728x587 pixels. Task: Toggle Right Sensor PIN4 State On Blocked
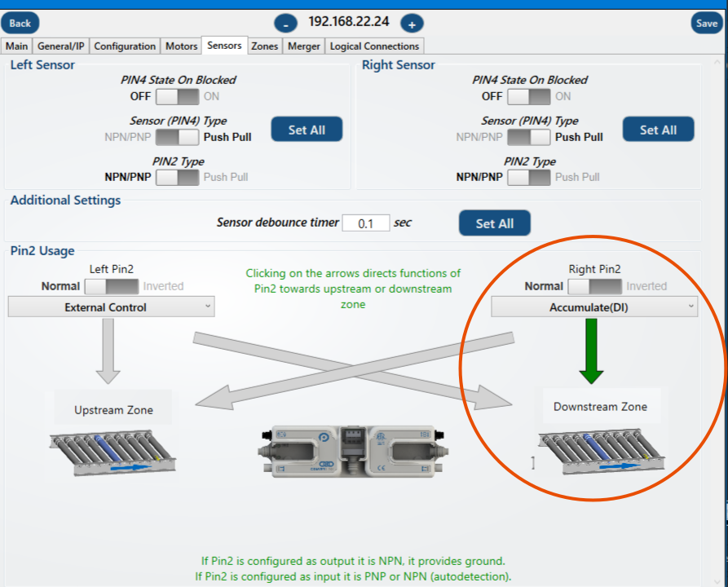(529, 96)
